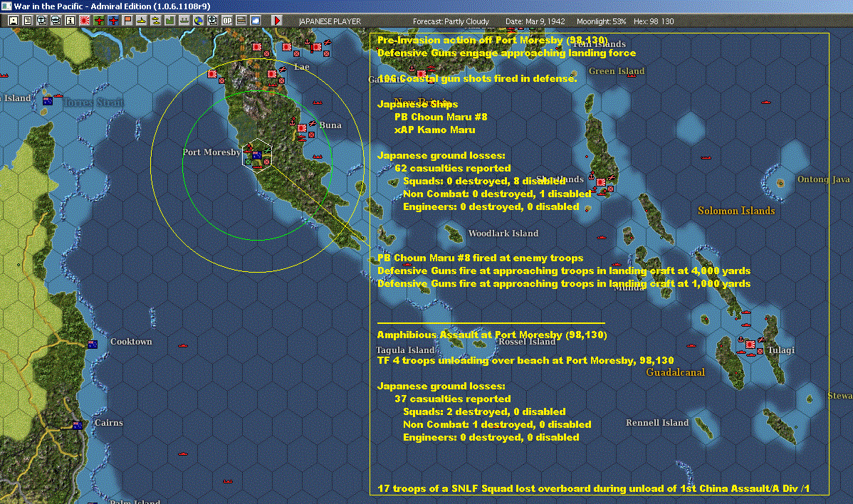This screenshot has height=504, width=853.
Task: Select the Australian flag at Torres Strait
Action: (47, 100)
